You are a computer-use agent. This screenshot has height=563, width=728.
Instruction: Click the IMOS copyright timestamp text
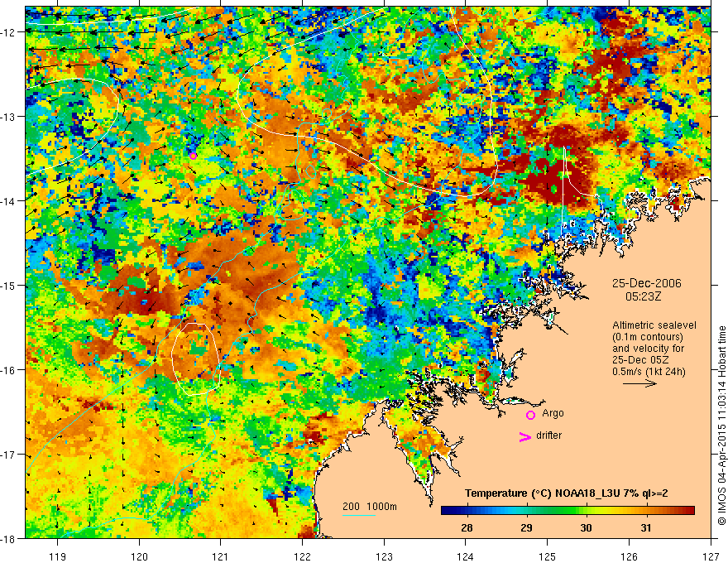pyautogui.click(x=721, y=425)
